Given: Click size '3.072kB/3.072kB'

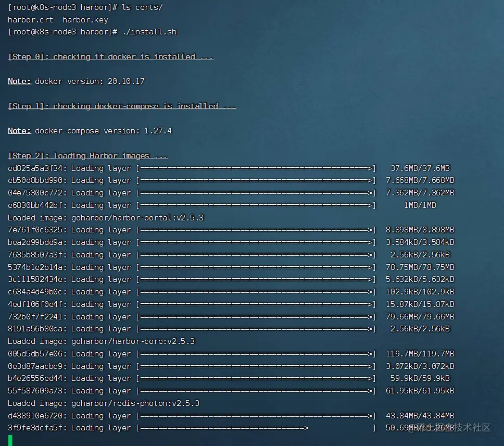Looking at the screenshot, I should click(x=420, y=366).
